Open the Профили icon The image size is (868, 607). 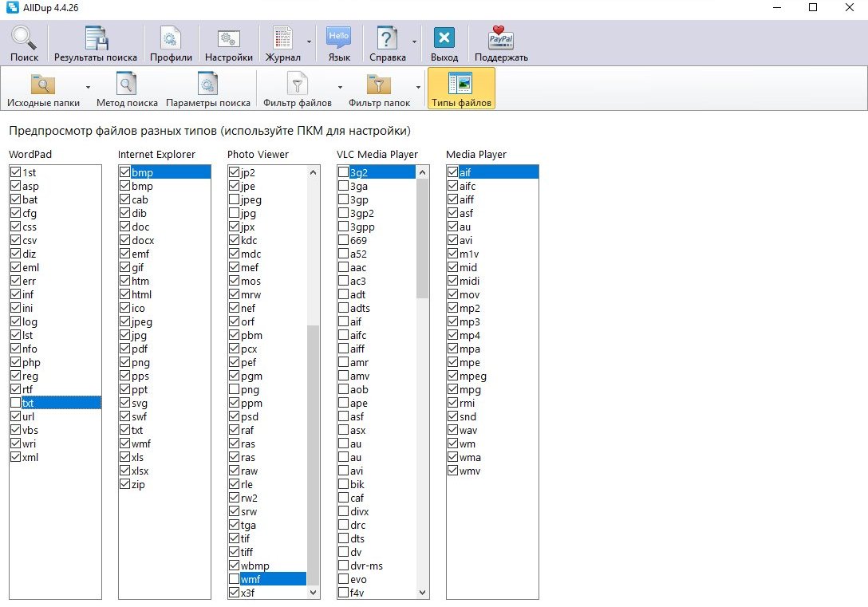pyautogui.click(x=171, y=43)
